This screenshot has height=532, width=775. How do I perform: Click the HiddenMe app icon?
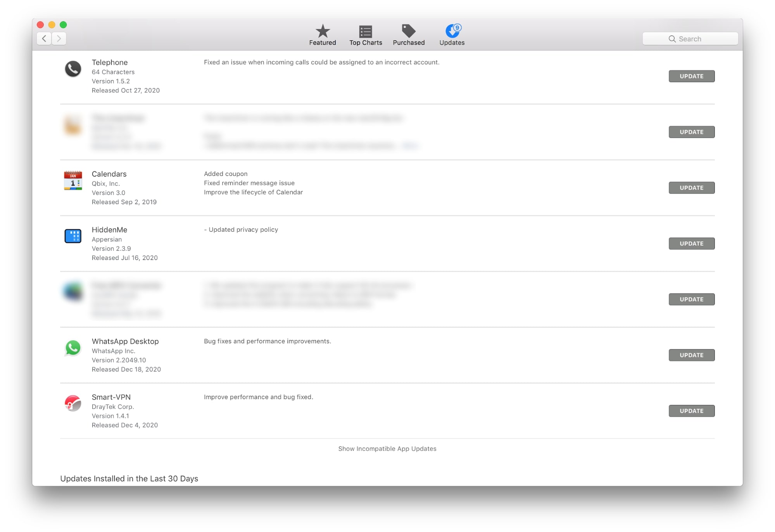pyautogui.click(x=73, y=236)
